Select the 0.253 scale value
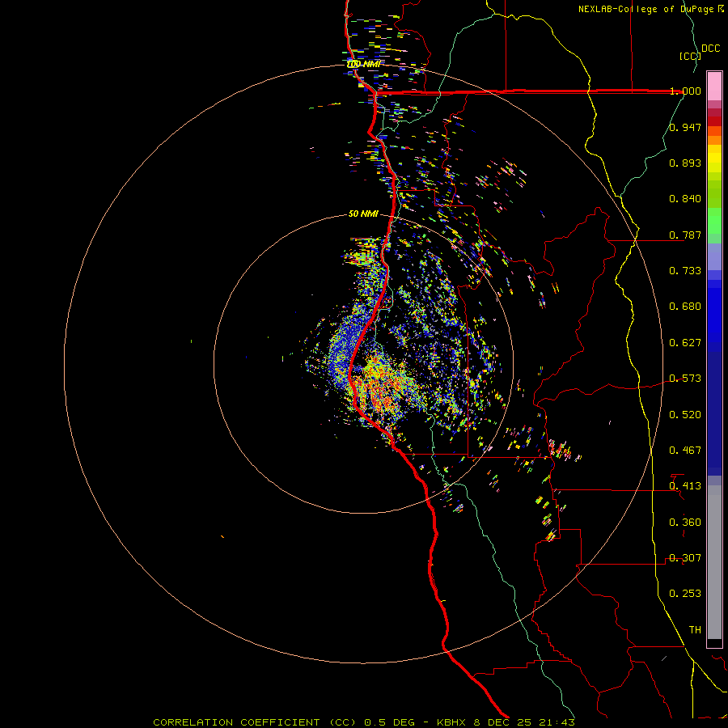Screen dimensions: 728x728 [x=685, y=594]
